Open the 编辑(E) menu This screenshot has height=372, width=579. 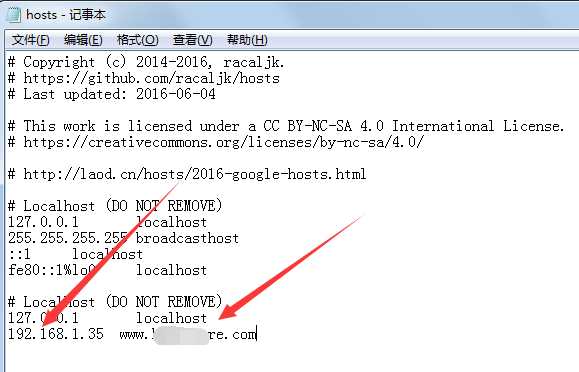(83, 40)
